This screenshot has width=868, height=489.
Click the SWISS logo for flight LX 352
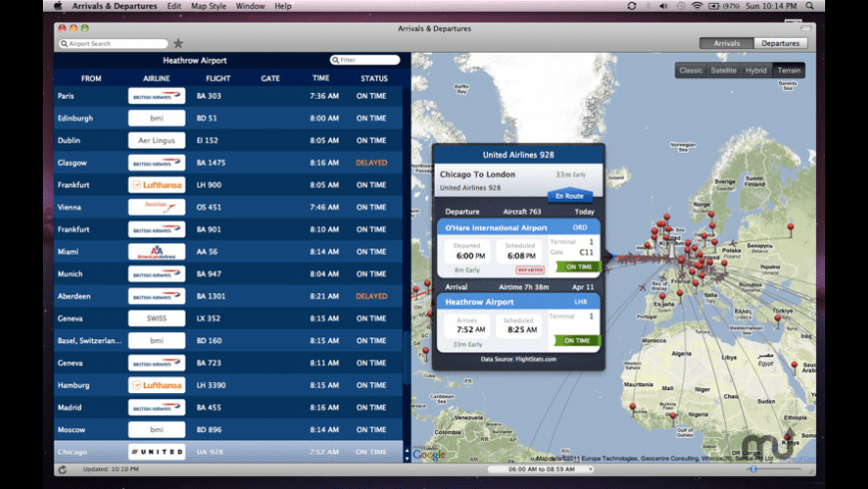[x=157, y=318]
